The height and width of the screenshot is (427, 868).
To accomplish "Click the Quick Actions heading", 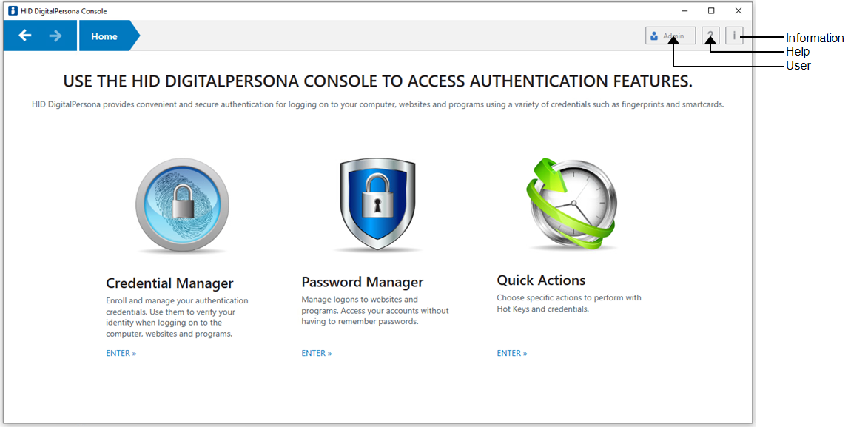I will pyautogui.click(x=541, y=280).
